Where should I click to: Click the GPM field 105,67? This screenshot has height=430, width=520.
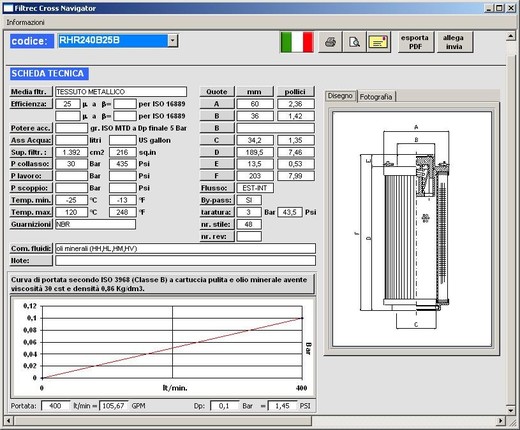pyautogui.click(x=114, y=406)
